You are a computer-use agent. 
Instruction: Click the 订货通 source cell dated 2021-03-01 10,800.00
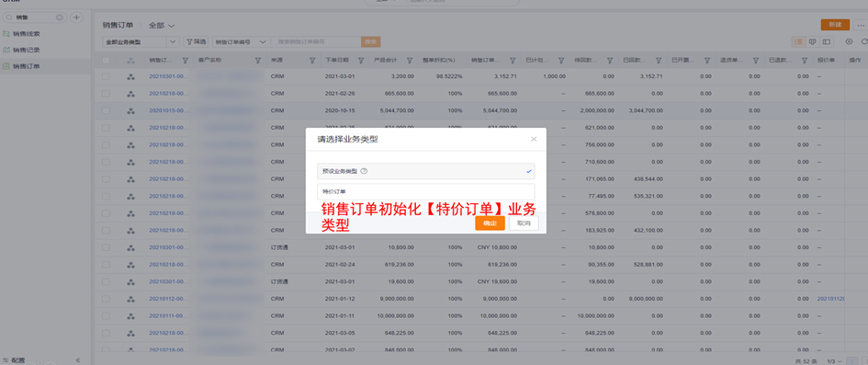[279, 247]
